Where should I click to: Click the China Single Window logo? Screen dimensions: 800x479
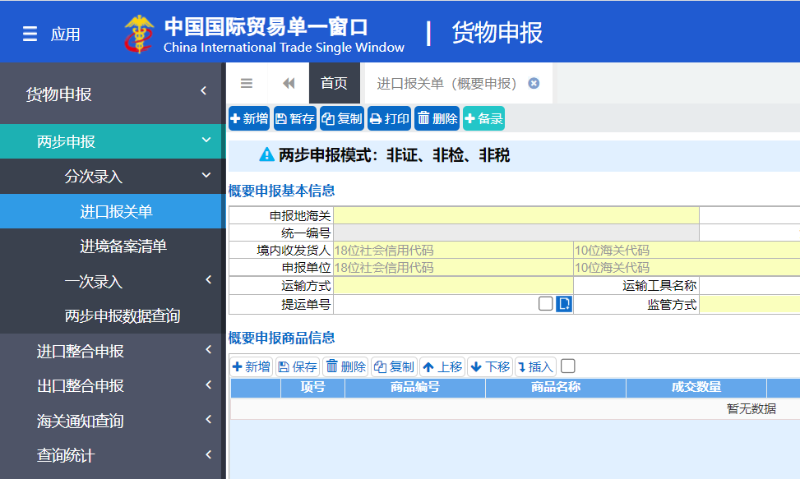tap(139, 34)
